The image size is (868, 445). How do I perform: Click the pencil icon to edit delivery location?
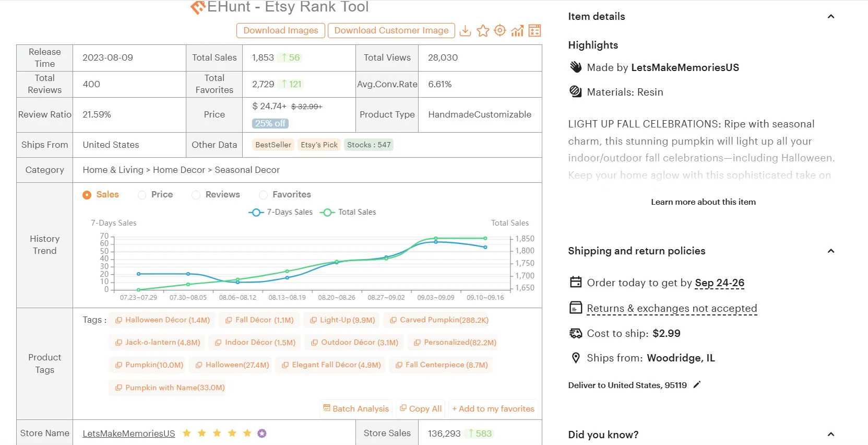(x=697, y=385)
